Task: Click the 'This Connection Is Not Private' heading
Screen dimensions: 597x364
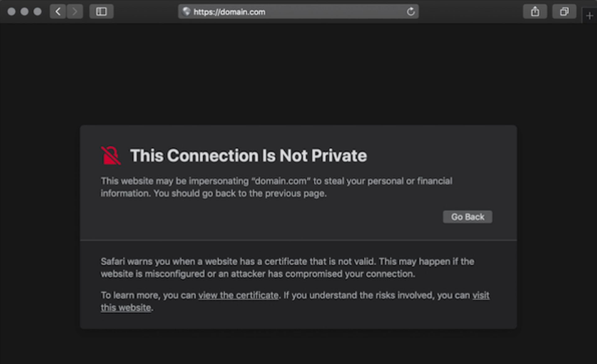Action: point(248,155)
